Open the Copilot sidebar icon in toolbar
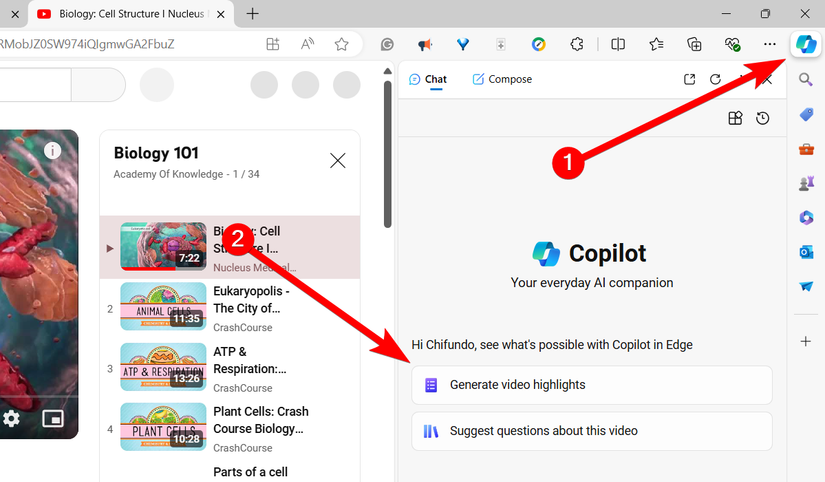The width and height of the screenshot is (825, 482). tap(806, 44)
